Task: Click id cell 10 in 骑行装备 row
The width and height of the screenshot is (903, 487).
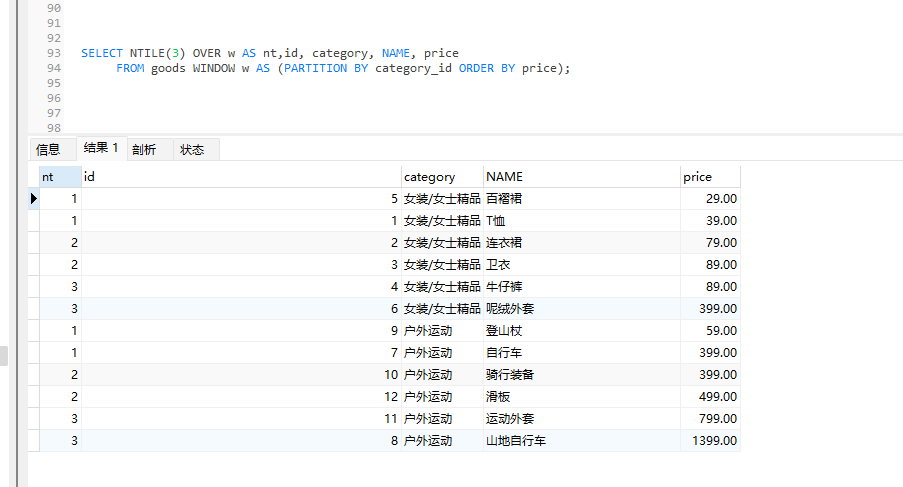Action: pos(241,375)
